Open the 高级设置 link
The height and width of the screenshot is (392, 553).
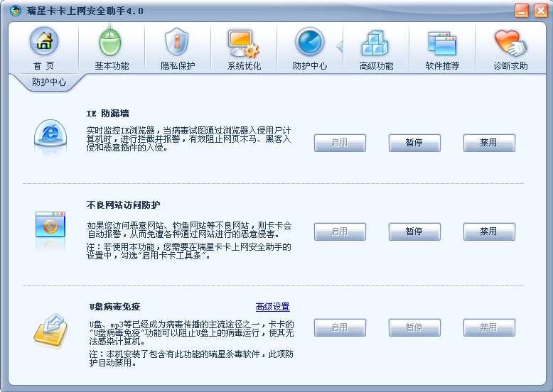point(273,307)
